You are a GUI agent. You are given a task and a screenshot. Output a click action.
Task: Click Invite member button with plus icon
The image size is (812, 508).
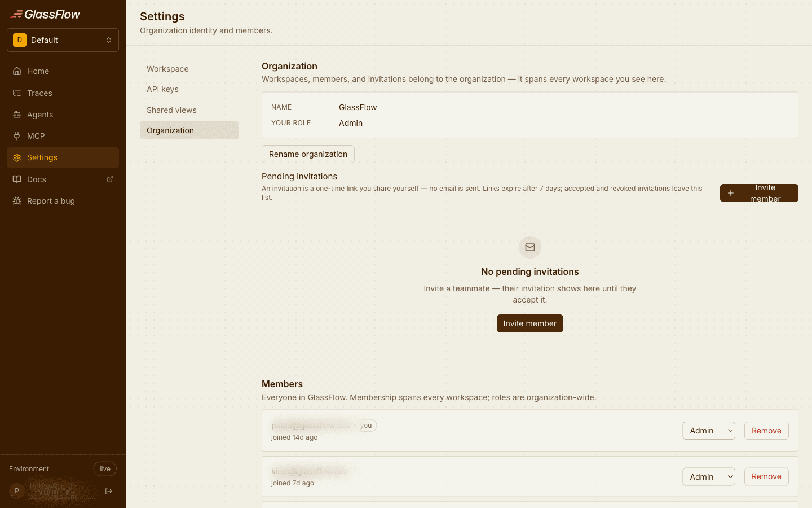(759, 193)
